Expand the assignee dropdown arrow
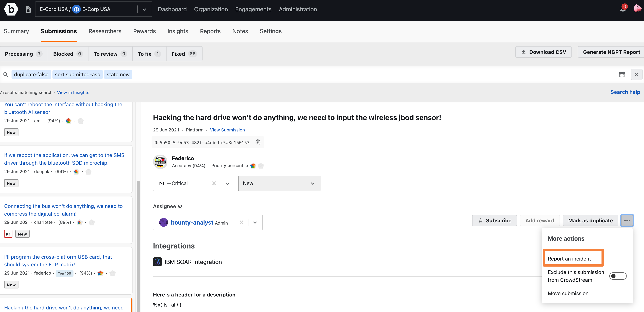Viewport: 644px width, 312px height. click(x=255, y=223)
